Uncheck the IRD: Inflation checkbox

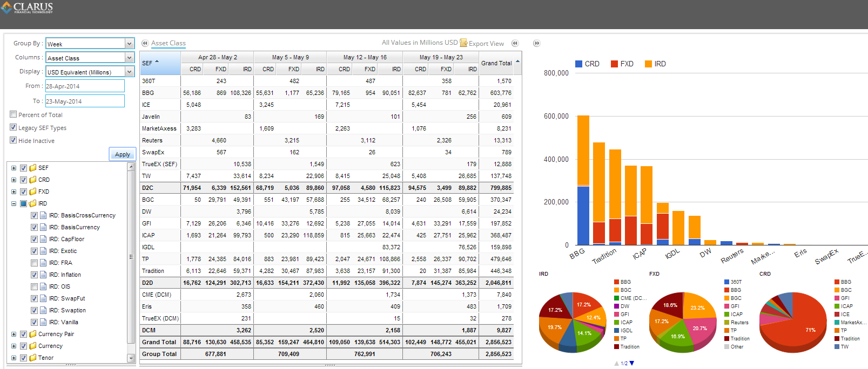pyautogui.click(x=35, y=275)
